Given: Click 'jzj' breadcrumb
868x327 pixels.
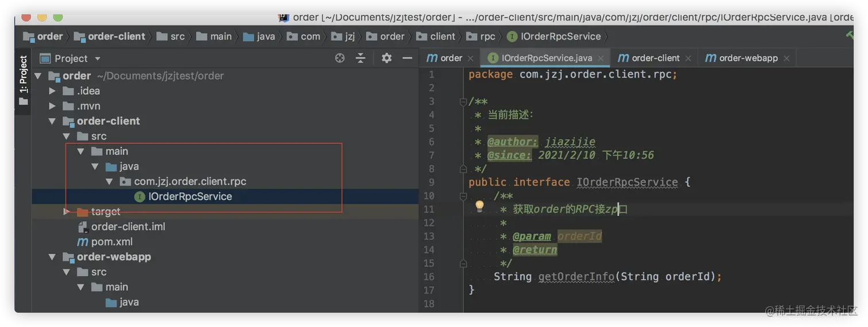Looking at the screenshot, I should pyautogui.click(x=343, y=36).
